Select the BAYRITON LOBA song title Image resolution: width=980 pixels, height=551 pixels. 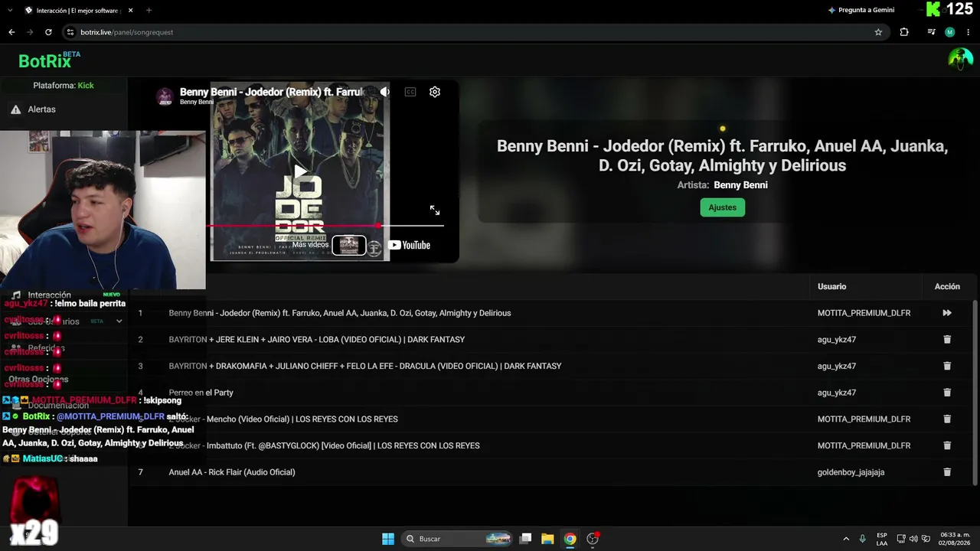(x=317, y=340)
